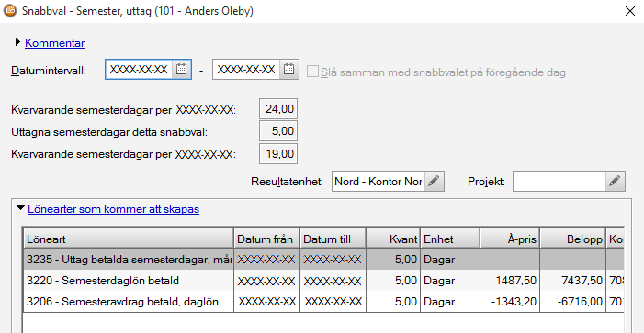Click Lönearter som kommer att skapas link

pyautogui.click(x=113, y=209)
